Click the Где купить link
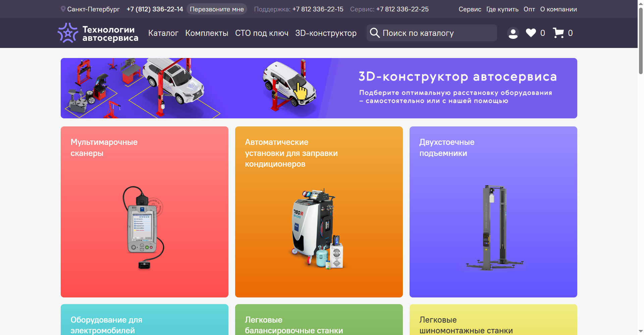644x335 pixels. pyautogui.click(x=502, y=9)
